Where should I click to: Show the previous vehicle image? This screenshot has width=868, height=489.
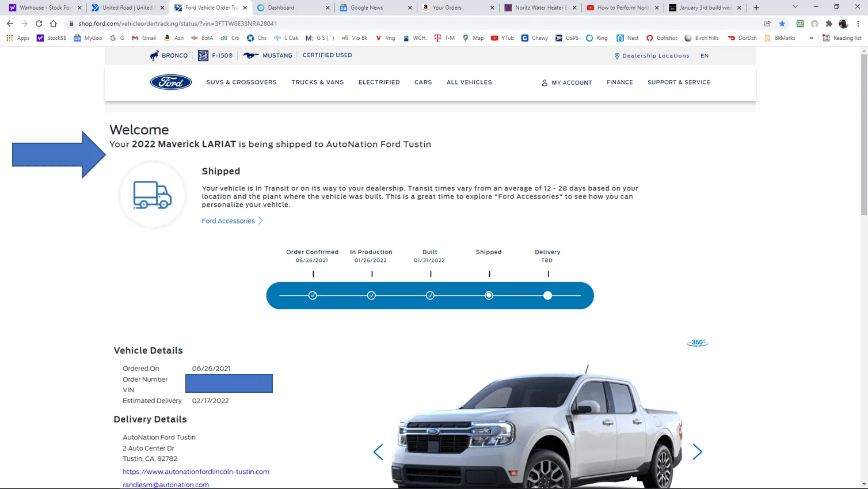tap(378, 452)
